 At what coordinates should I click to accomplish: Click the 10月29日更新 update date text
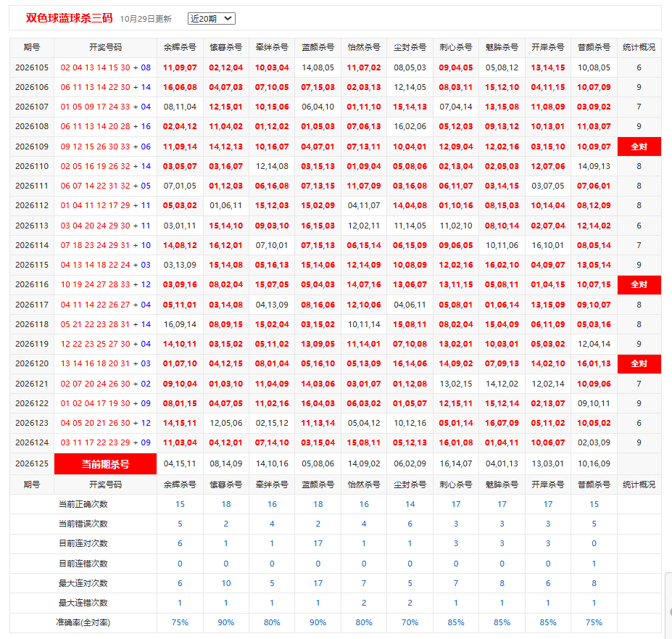tap(146, 19)
